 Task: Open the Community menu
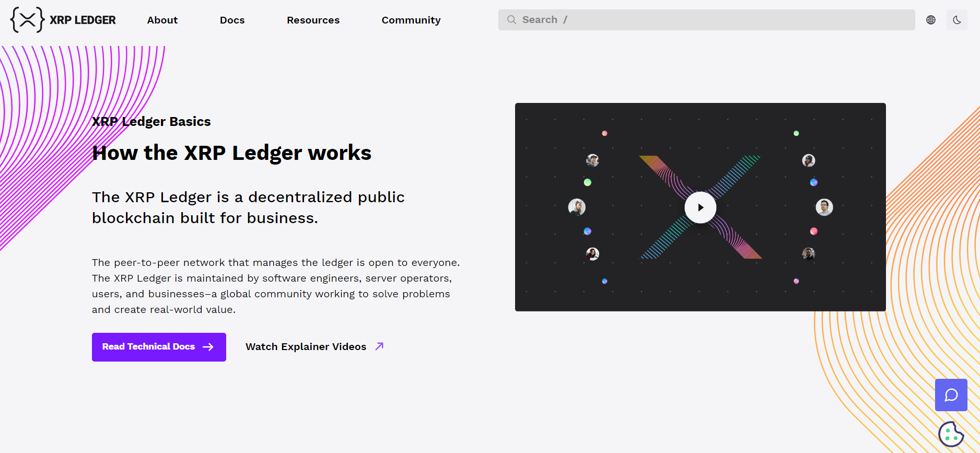411,20
